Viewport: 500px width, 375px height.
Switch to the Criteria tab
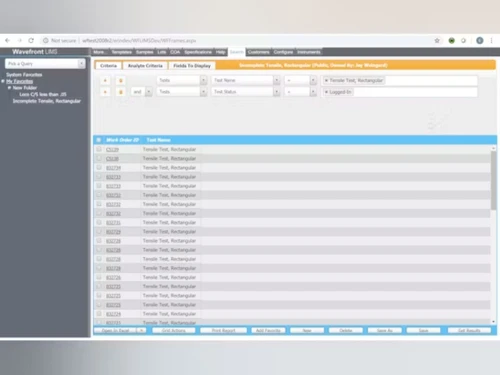109,66
